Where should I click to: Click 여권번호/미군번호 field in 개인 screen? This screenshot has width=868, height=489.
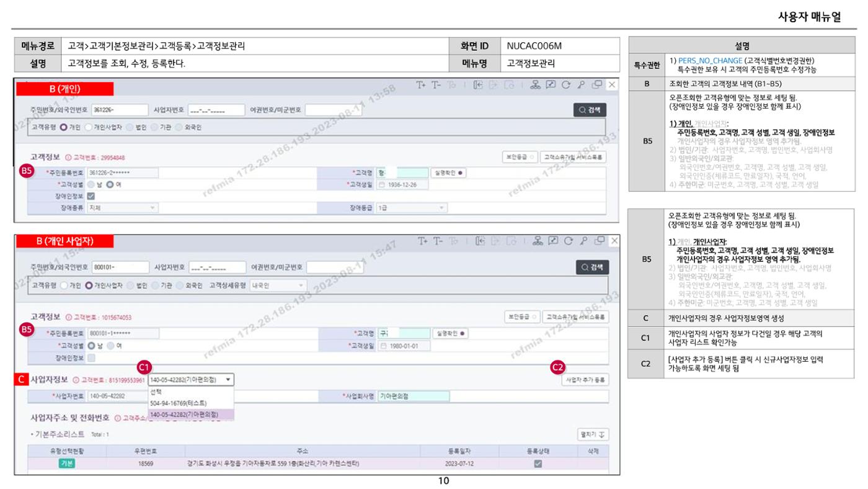coord(333,110)
